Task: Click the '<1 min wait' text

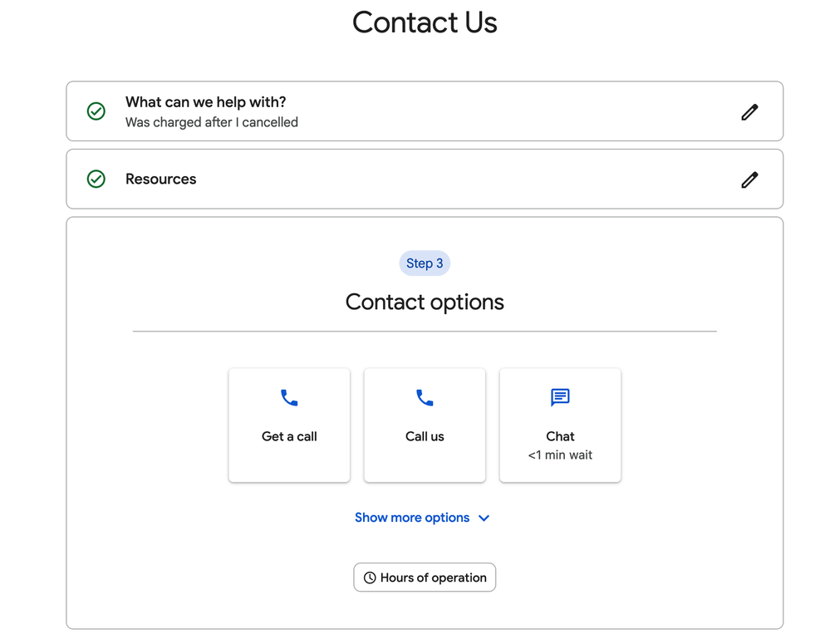Action: [x=560, y=455]
